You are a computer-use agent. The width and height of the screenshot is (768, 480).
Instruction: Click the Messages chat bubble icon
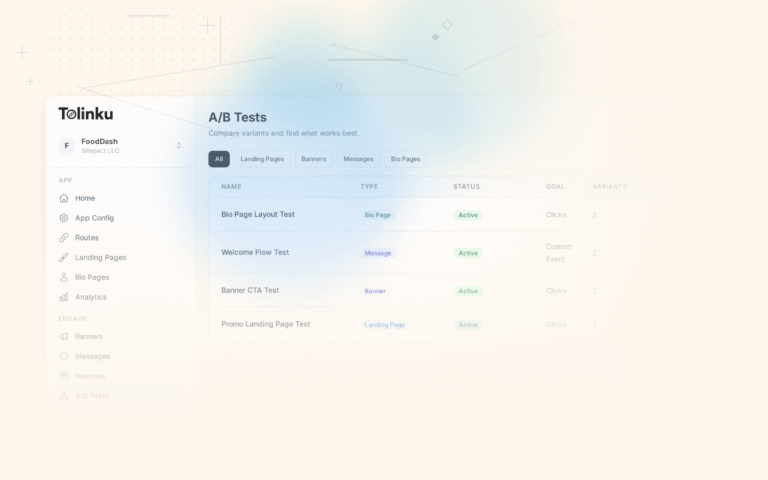point(64,356)
